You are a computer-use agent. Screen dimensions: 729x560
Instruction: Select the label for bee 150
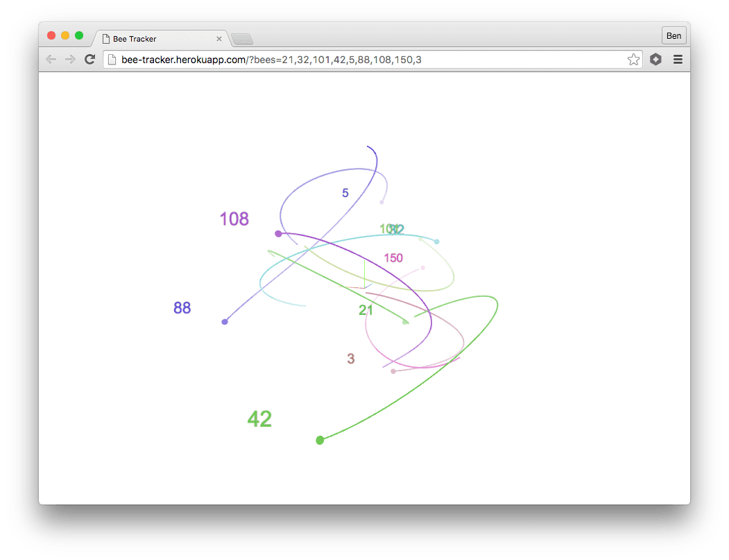pyautogui.click(x=393, y=257)
